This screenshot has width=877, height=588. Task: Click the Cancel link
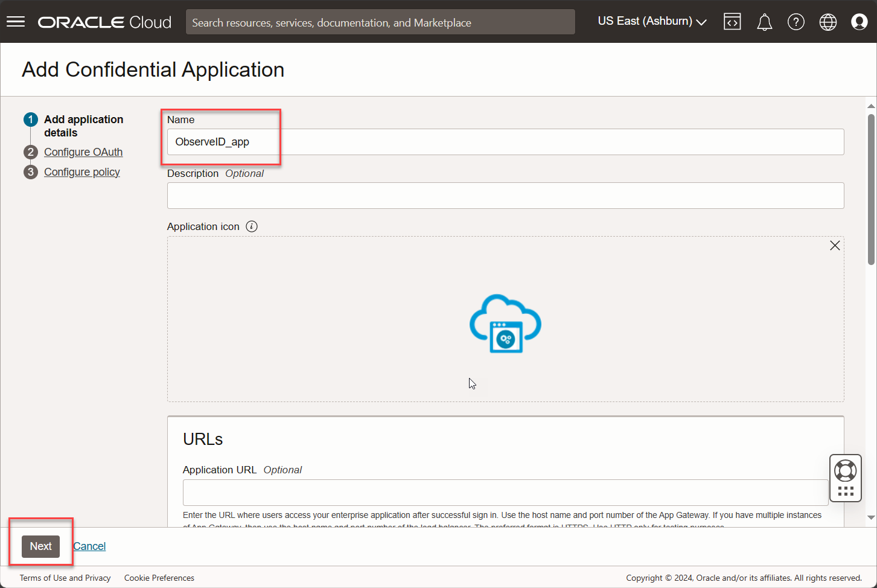click(89, 546)
